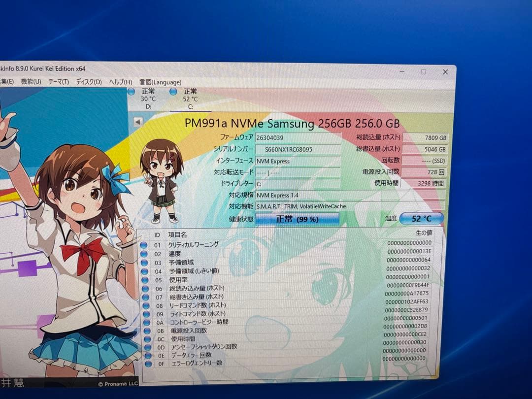Click the status lamp beside エラーログエントリー数 row
This screenshot has width=532, height=399.
tap(146, 364)
